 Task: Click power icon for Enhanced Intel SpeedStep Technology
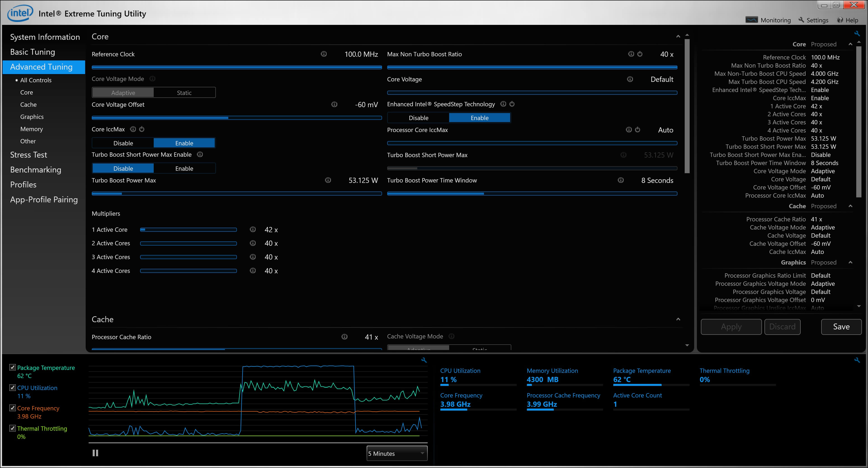(x=512, y=104)
